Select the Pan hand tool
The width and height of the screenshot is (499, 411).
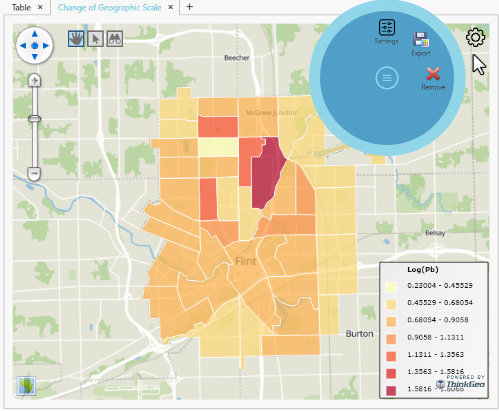pos(76,39)
